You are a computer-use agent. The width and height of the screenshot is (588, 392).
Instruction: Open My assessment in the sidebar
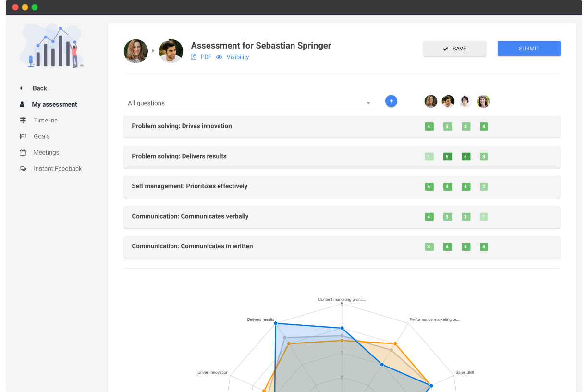point(54,104)
